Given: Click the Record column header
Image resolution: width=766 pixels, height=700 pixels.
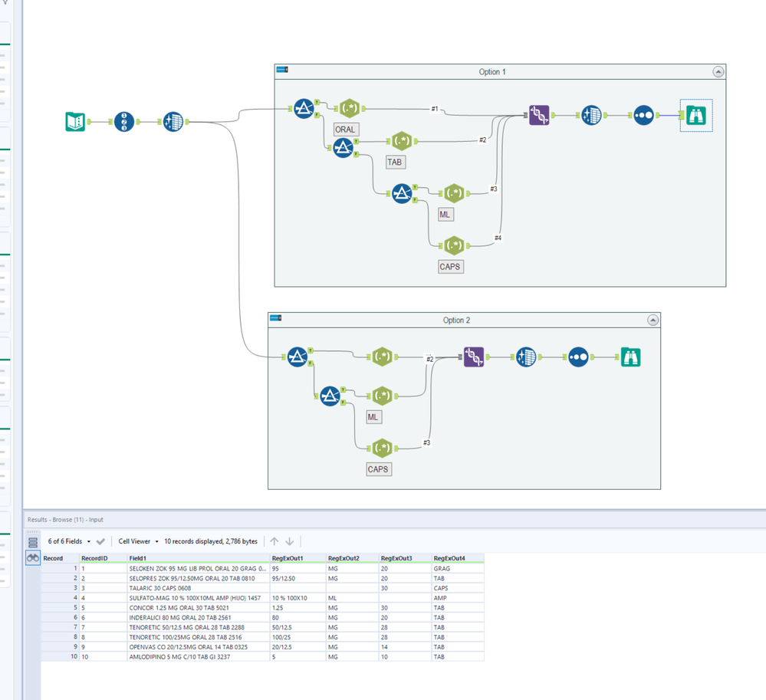Looking at the screenshot, I should click(60, 558).
